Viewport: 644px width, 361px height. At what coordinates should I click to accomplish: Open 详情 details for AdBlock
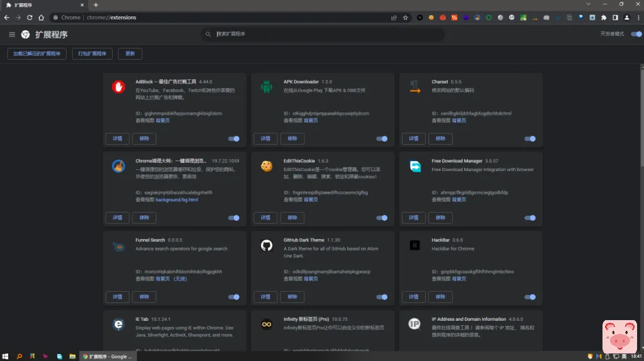(x=118, y=139)
